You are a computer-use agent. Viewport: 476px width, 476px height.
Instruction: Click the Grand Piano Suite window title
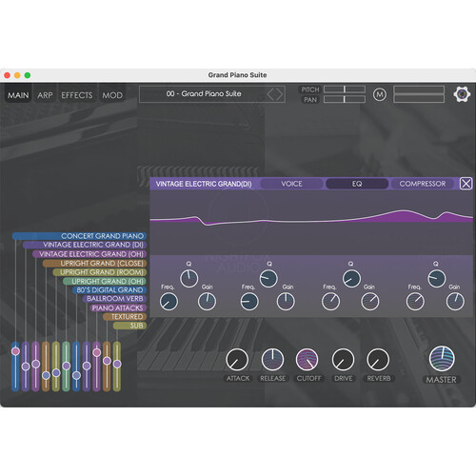(x=237, y=75)
